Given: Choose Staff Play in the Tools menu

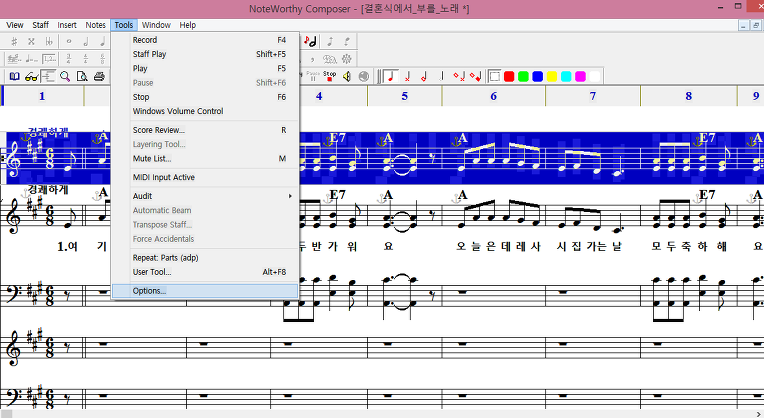Looking at the screenshot, I should (205, 54).
